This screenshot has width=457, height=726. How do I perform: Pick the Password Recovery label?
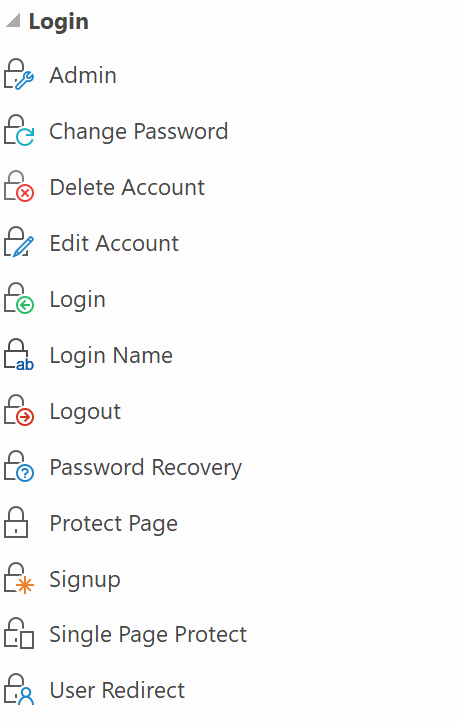[x=145, y=468]
